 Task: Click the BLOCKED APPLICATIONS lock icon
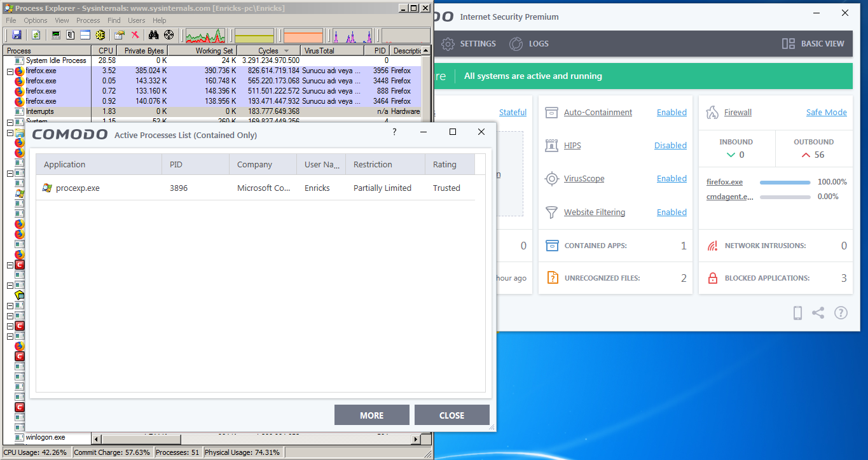click(712, 278)
